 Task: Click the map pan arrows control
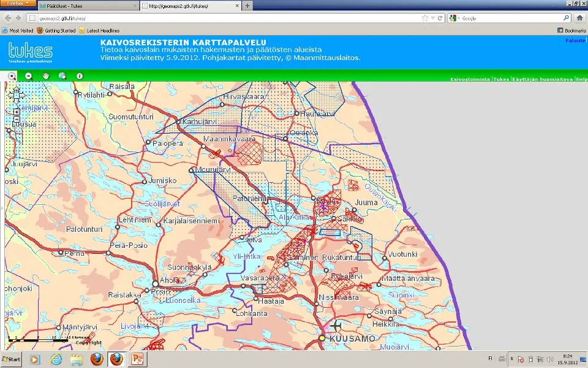tap(17, 96)
